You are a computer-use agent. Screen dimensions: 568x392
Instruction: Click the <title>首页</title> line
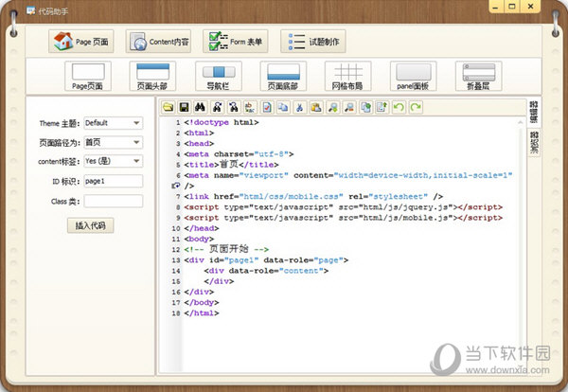232,165
